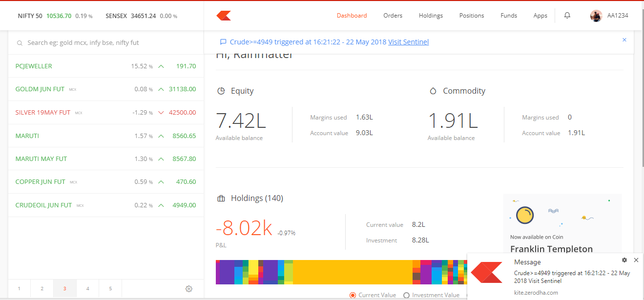This screenshot has width=644, height=300.
Task: Select the Investment Value radio button
Action: click(406, 295)
